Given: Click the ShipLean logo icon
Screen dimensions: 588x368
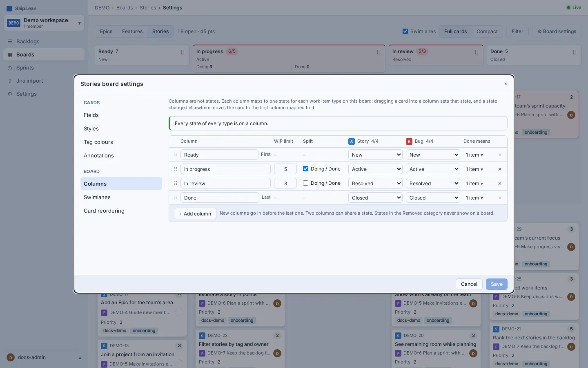Looking at the screenshot, I should [9, 9].
